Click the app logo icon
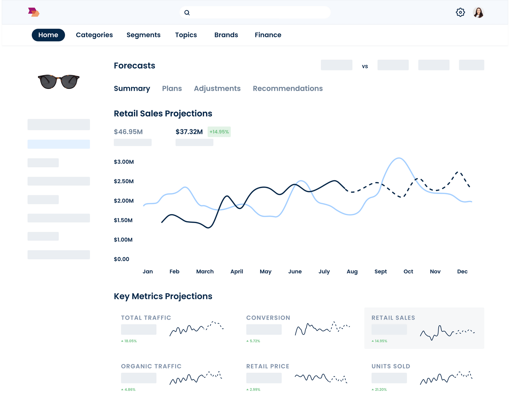510x420 pixels. point(33,12)
